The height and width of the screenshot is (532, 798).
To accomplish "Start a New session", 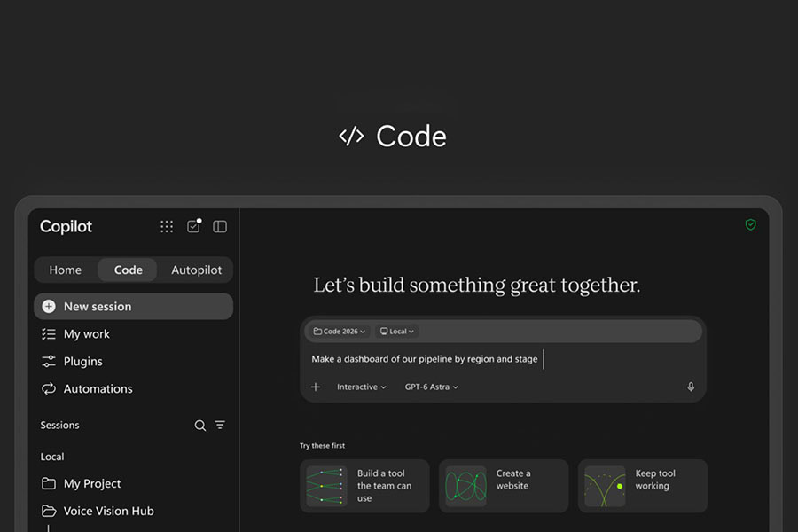I will coord(134,307).
